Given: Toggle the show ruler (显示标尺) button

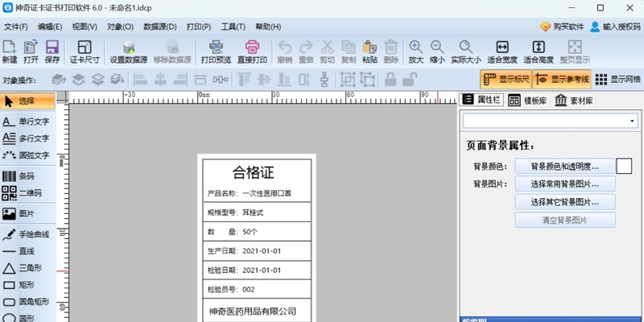Looking at the screenshot, I should tap(506, 79).
